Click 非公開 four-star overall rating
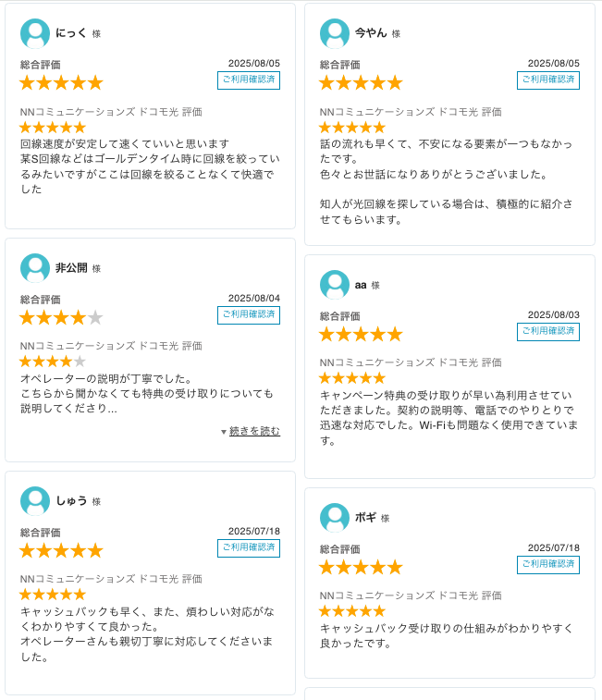602x700 pixels. 61,317
